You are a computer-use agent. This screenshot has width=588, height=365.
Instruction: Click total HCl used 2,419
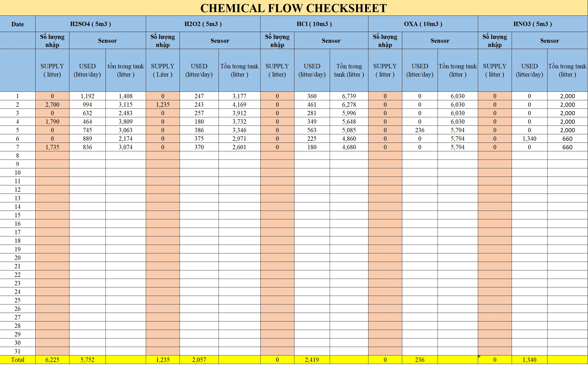[312, 360]
